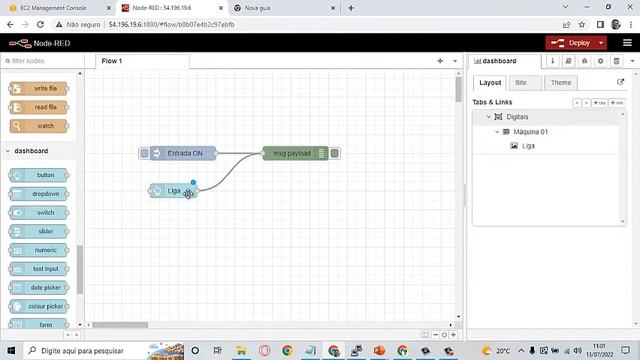The image size is (640, 360).
Task: Select the Flow 1 workspace tab
Action: 142,61
